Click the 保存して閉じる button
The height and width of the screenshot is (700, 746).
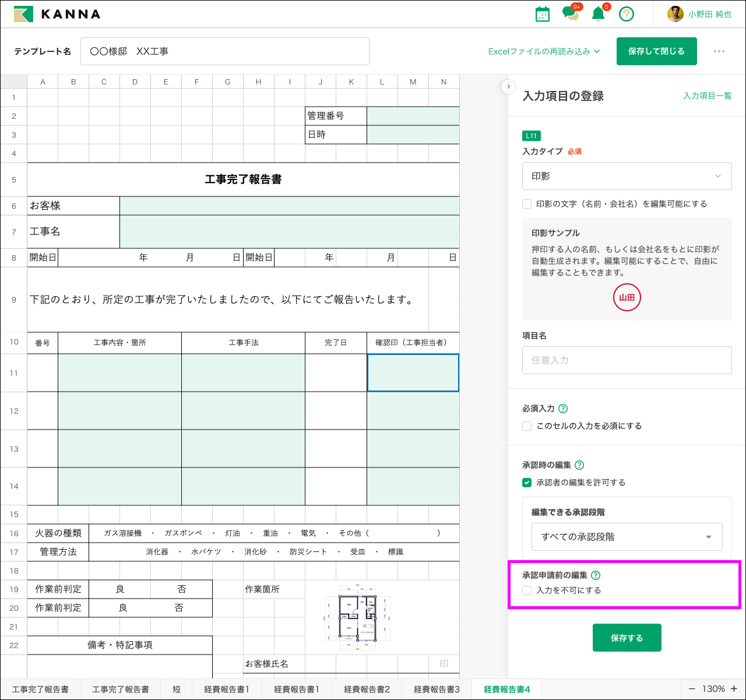click(656, 51)
